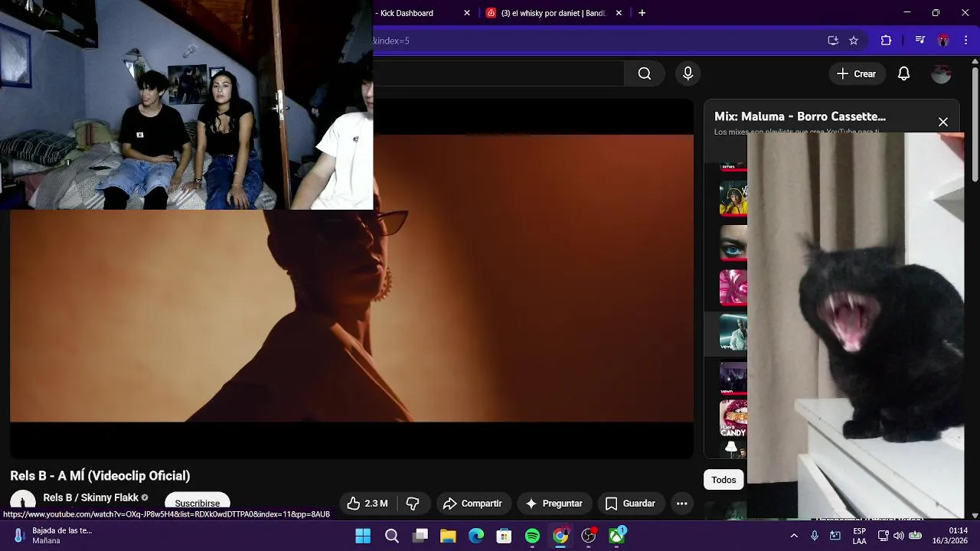Screen dimensions: 980x551
Task: Close the Mix playlist panel
Action: pos(943,122)
